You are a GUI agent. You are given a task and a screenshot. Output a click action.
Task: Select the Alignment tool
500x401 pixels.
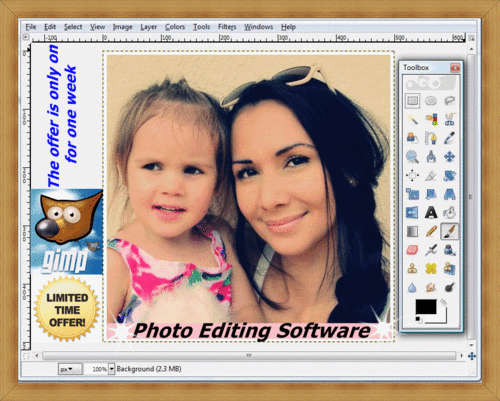[x=413, y=175]
